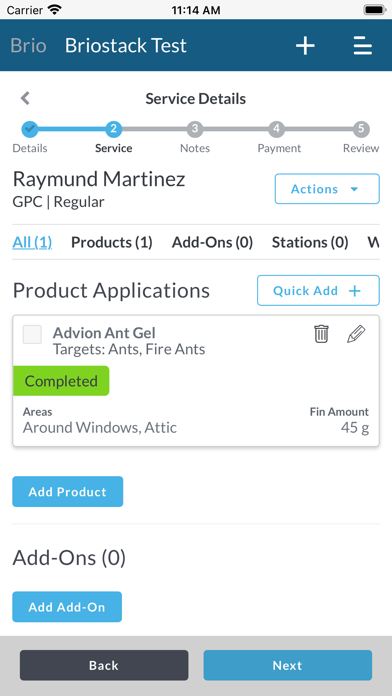Expand the Actions dropdown
392x696 pixels.
(x=327, y=189)
